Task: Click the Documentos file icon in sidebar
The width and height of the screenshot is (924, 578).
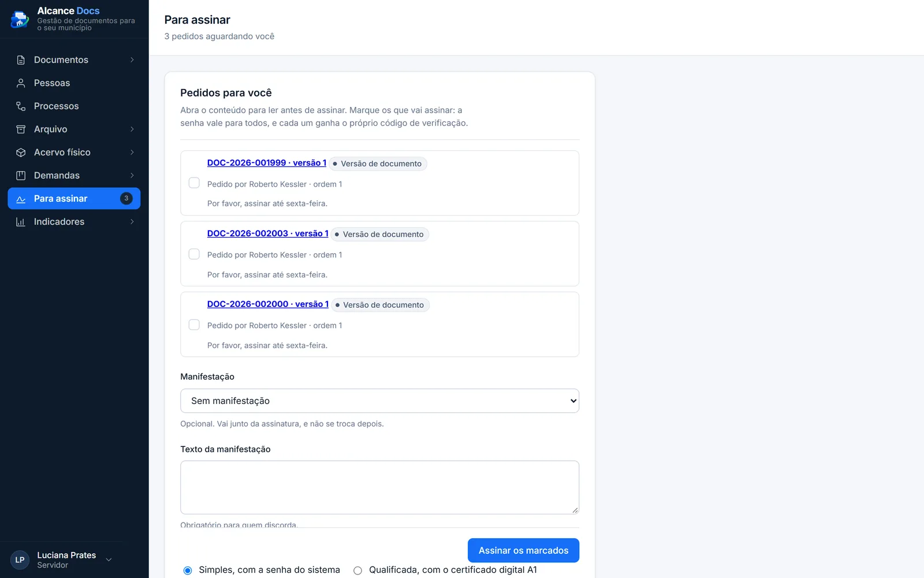Action: pyautogui.click(x=21, y=60)
